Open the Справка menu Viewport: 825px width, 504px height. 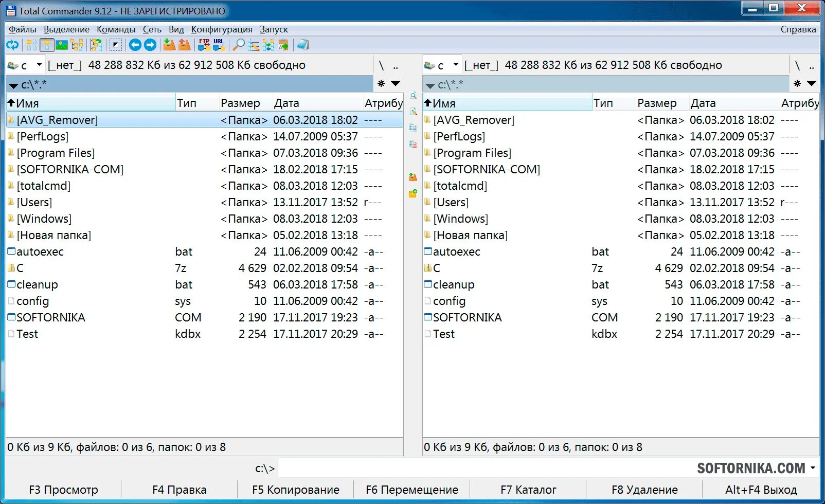click(x=798, y=29)
